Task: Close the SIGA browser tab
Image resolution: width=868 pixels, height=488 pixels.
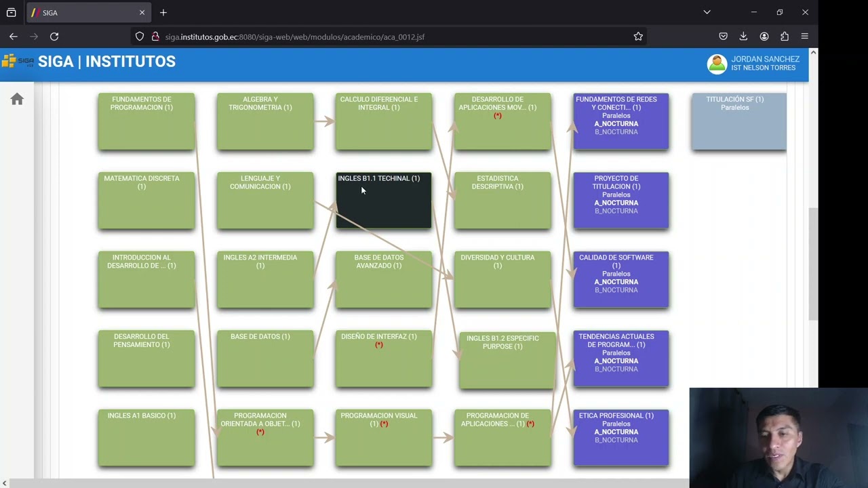Action: point(142,12)
